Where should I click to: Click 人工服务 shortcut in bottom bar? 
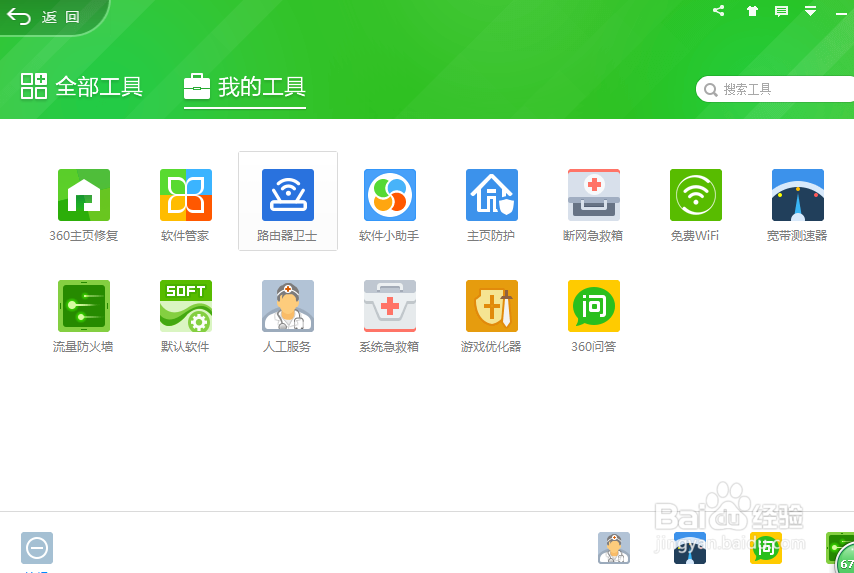point(614,548)
